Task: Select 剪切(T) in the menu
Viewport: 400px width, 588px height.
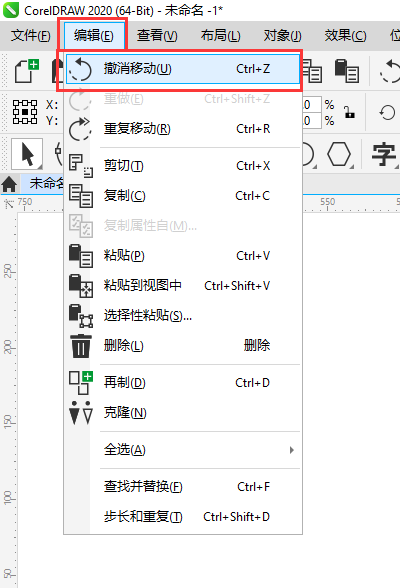Action: 183,166
